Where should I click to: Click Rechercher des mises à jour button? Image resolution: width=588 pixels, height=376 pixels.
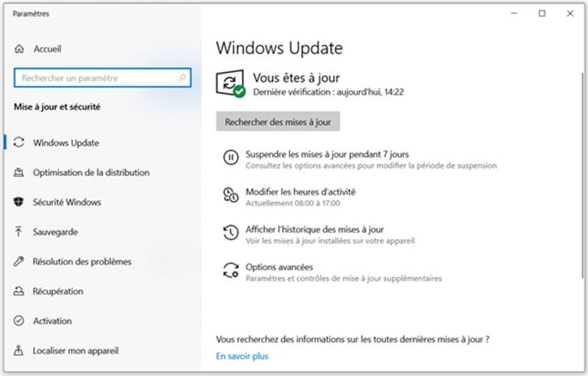tap(278, 121)
